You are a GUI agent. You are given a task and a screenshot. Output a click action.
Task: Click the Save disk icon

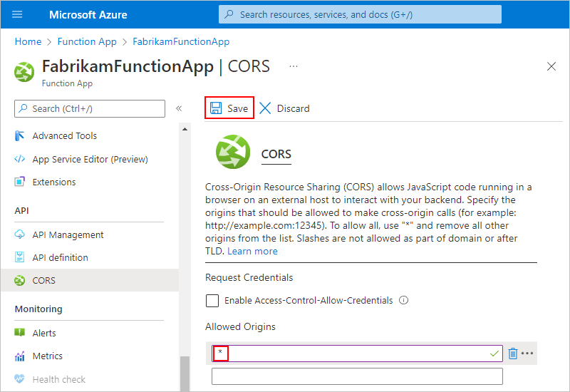click(216, 108)
